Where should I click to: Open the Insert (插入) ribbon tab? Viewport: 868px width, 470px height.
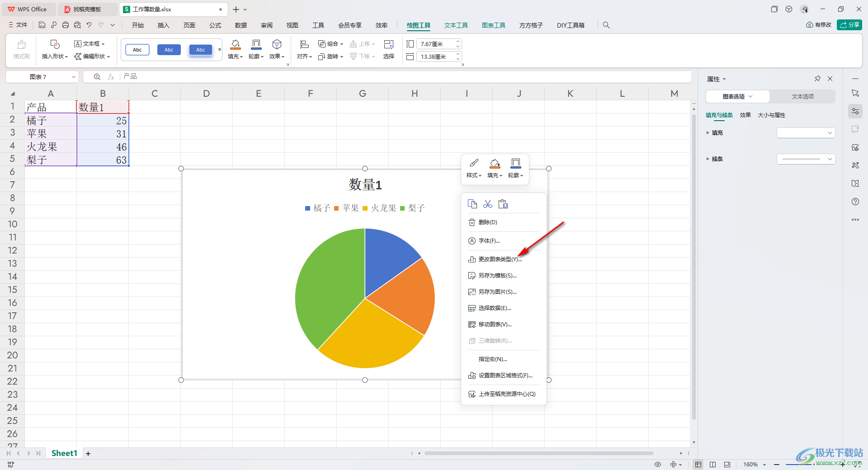[163, 25]
